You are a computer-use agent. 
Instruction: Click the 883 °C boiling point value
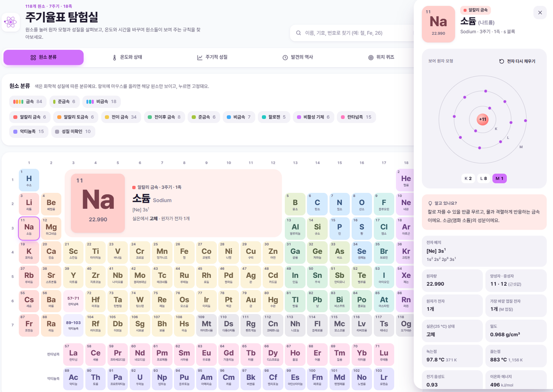click(498, 360)
